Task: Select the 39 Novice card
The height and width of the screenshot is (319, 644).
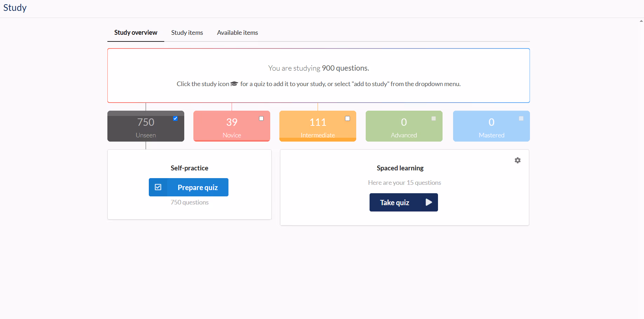Action: 232,126
